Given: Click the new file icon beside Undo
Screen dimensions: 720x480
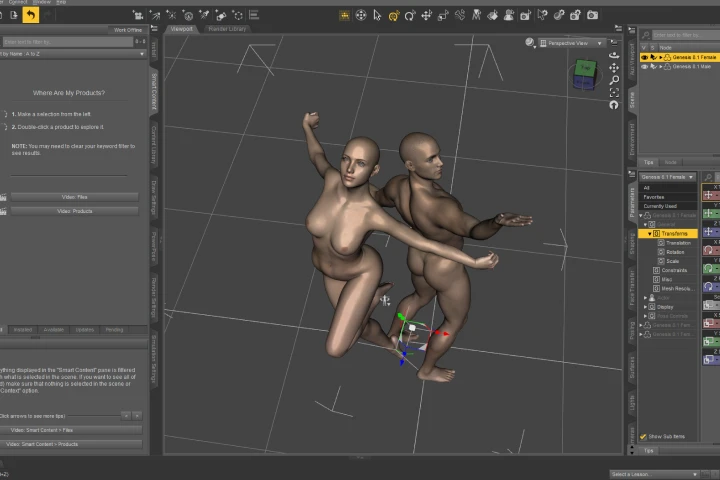Looking at the screenshot, I should 14,15.
